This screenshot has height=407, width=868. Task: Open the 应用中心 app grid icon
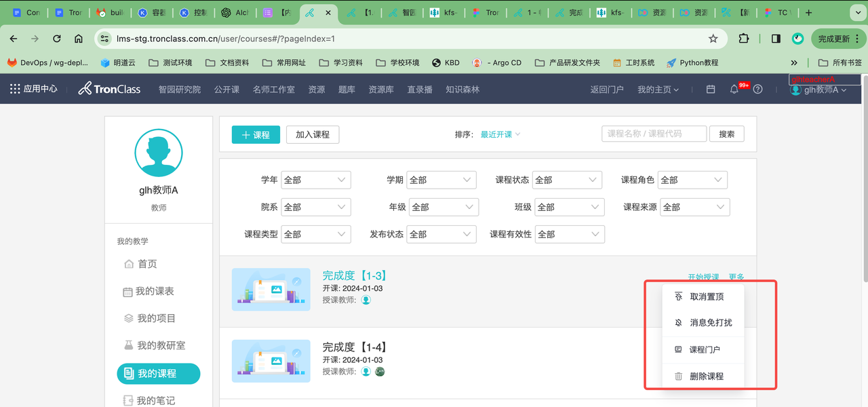pos(15,89)
